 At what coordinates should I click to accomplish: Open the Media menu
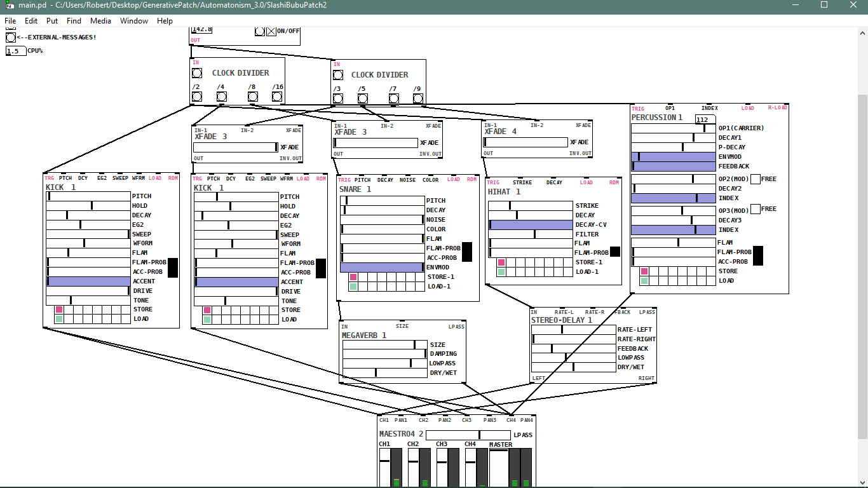100,21
